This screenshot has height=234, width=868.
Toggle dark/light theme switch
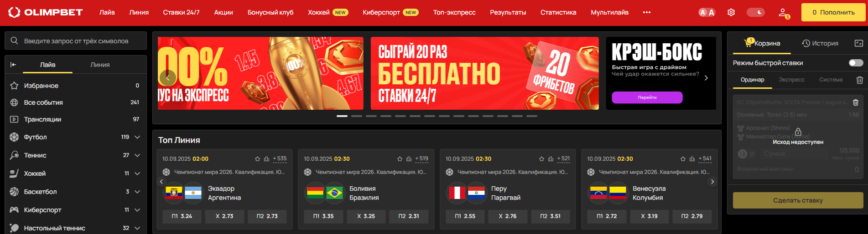coord(756,12)
